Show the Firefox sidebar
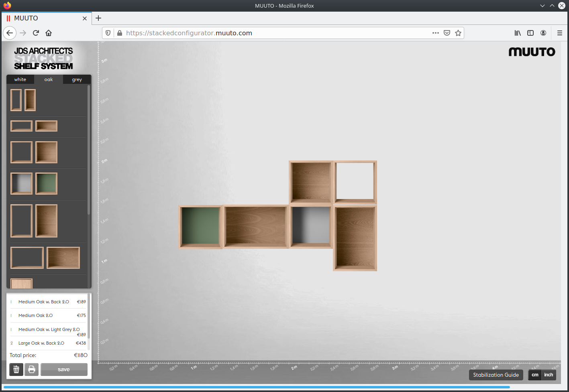The width and height of the screenshot is (569, 392). pos(530,33)
